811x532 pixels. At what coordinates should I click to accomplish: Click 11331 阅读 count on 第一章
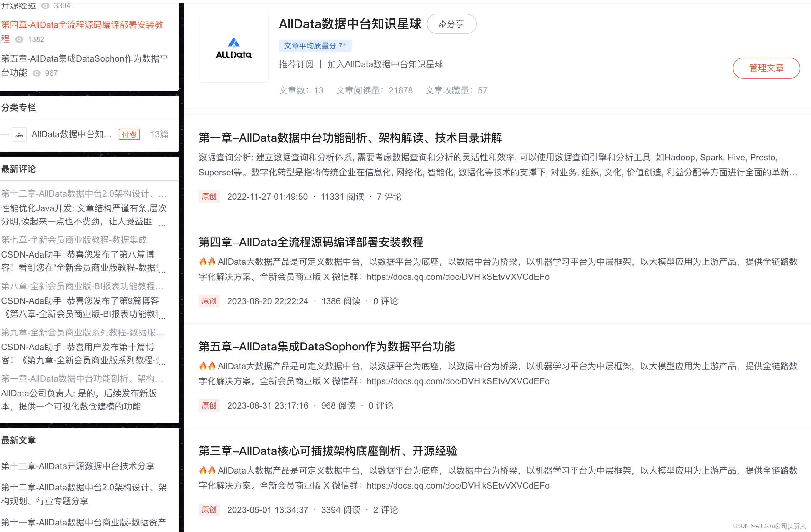(x=342, y=197)
